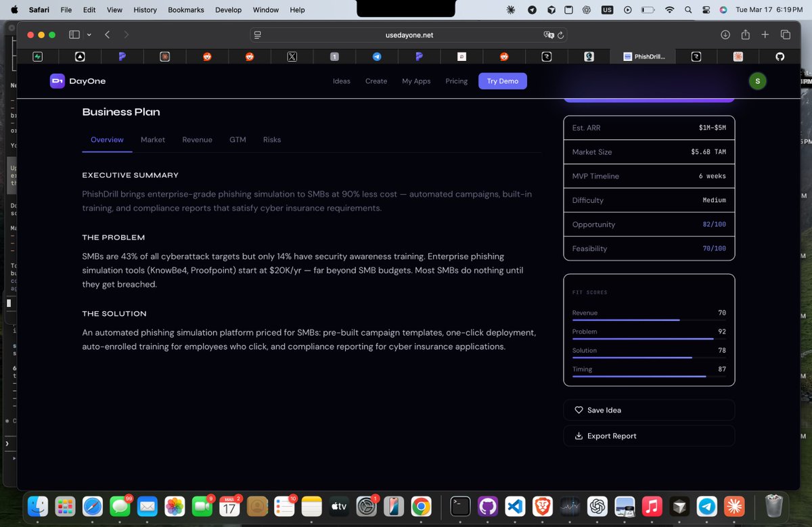This screenshot has height=527, width=812.
Task: Switch to the Market tab
Action: (x=153, y=139)
